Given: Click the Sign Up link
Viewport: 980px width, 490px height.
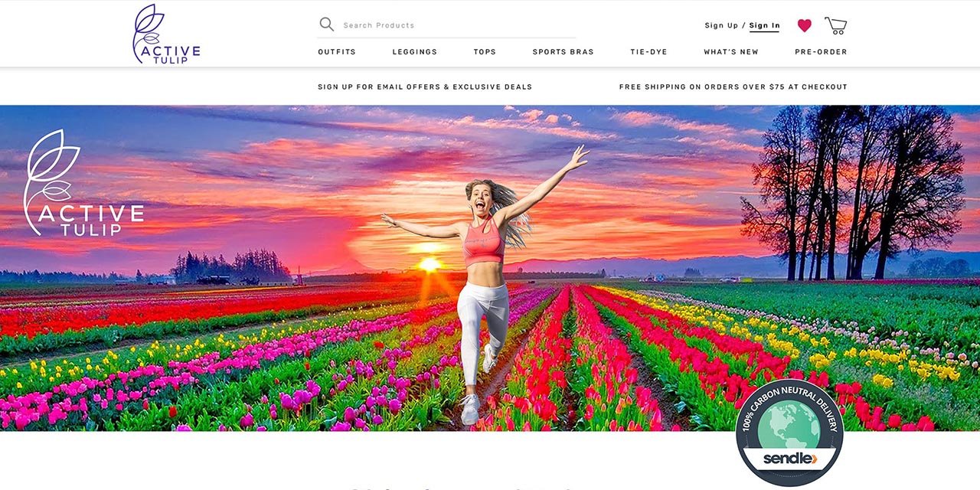Looking at the screenshot, I should click(x=721, y=25).
